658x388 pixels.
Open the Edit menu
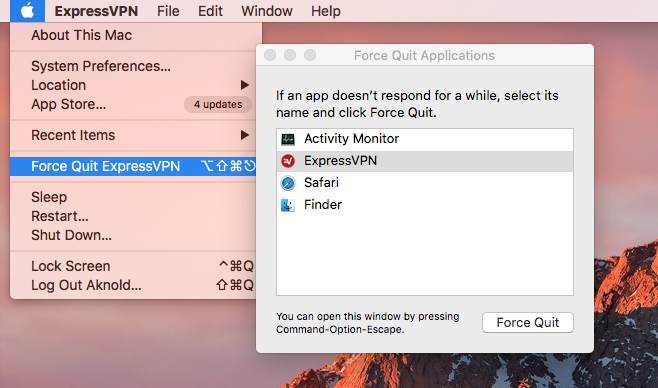[x=210, y=11]
